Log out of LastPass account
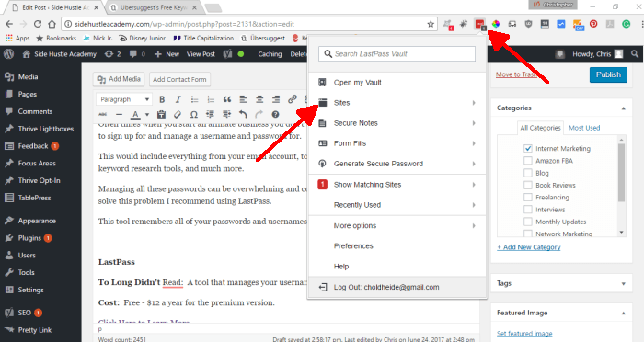 point(397,288)
